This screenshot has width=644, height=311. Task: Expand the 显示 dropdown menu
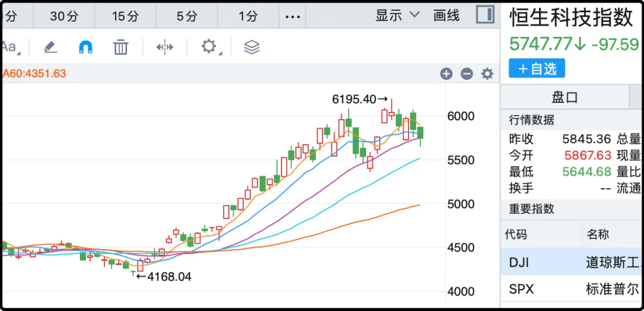397,15
